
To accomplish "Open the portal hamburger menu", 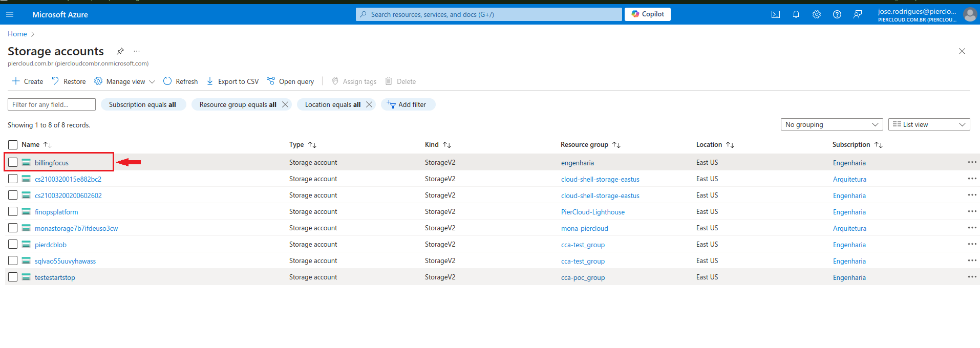I will click(x=10, y=14).
